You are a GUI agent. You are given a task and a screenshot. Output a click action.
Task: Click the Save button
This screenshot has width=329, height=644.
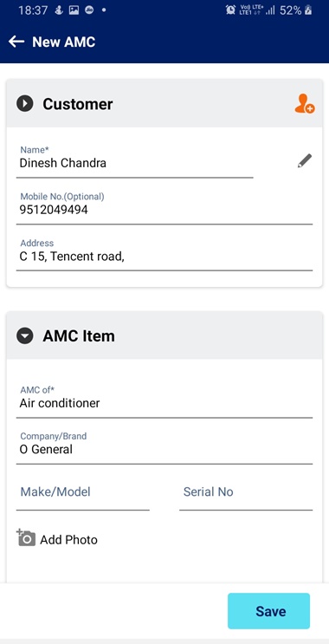pos(268,611)
